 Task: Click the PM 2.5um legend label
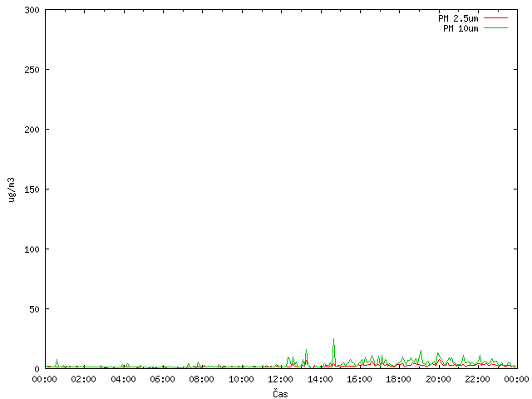tap(458, 18)
